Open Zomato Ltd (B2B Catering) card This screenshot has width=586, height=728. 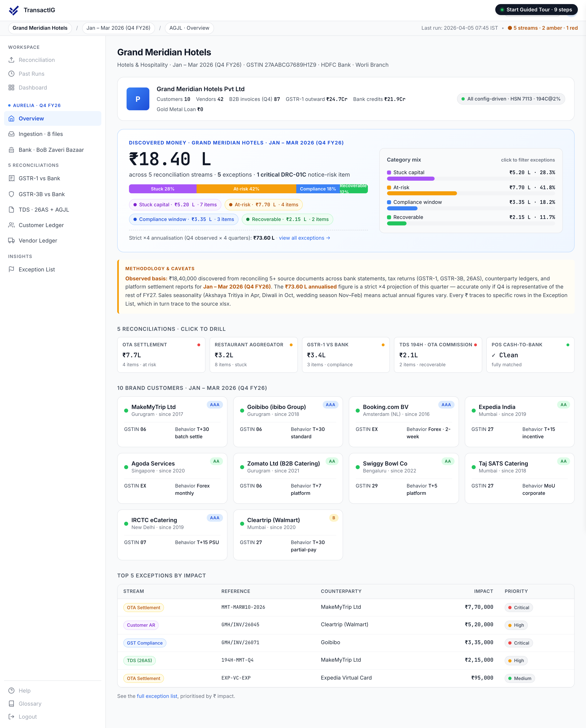288,479
